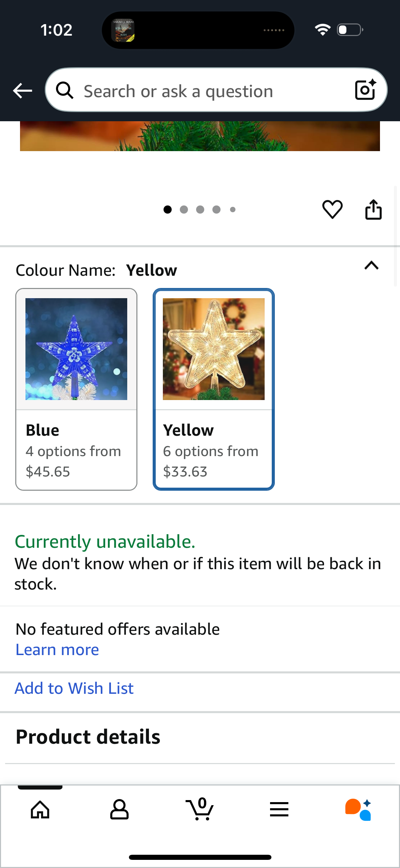Jump to second image dot
The image size is (400, 868).
pos(184,210)
